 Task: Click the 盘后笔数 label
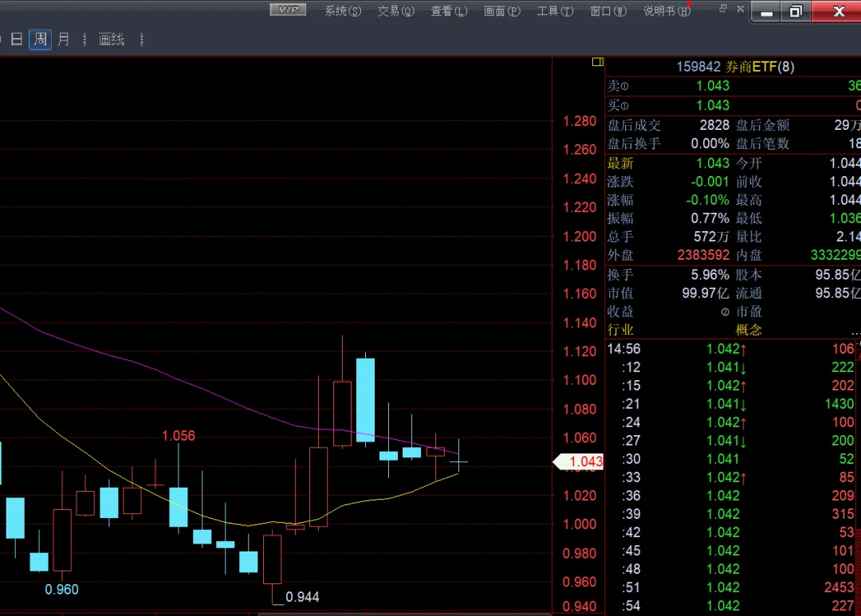763,144
